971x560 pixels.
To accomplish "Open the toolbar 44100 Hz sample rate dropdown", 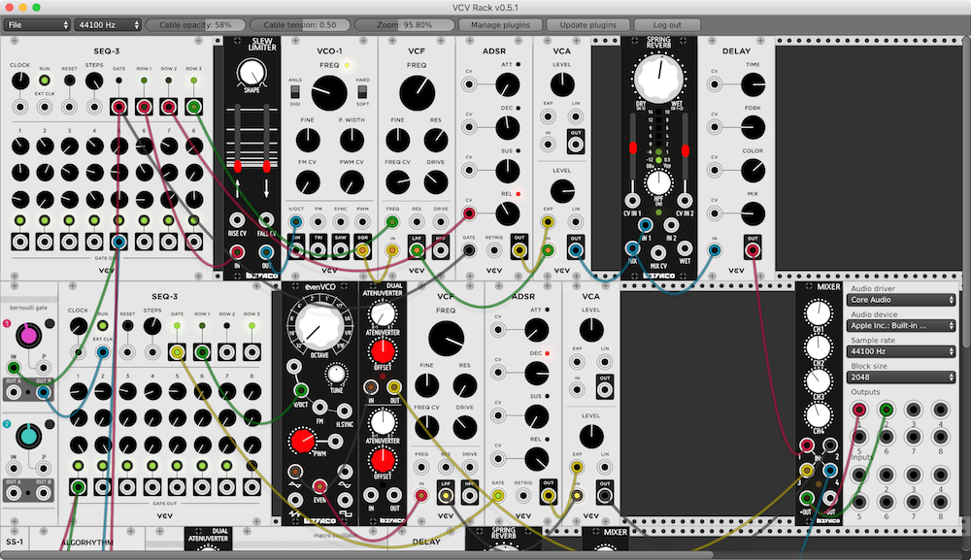I will [x=108, y=25].
